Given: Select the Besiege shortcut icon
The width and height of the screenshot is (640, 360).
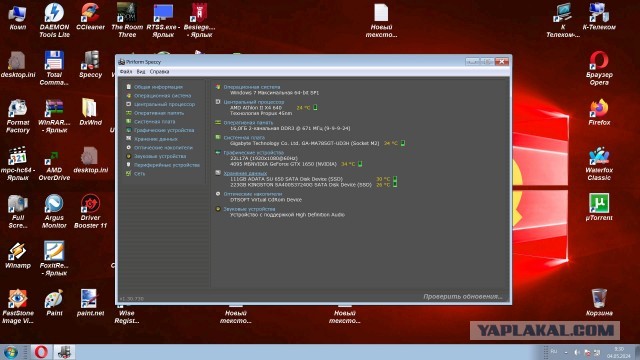Looking at the screenshot, I should (199, 20).
